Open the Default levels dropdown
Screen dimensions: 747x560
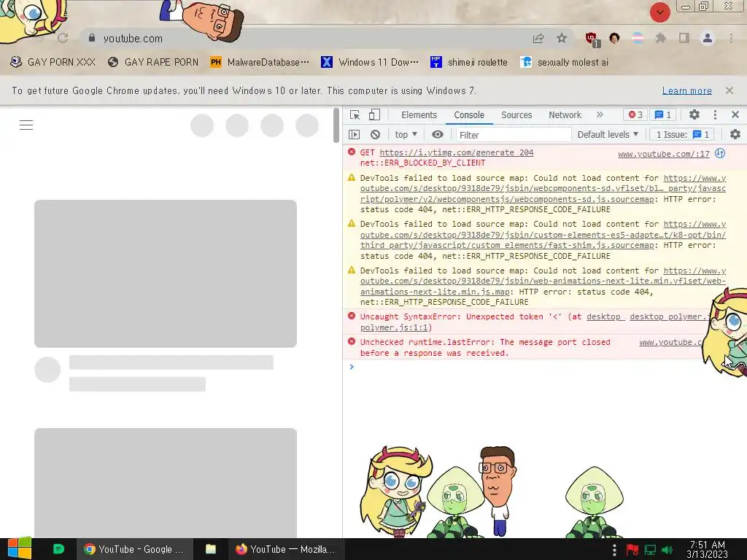point(608,135)
